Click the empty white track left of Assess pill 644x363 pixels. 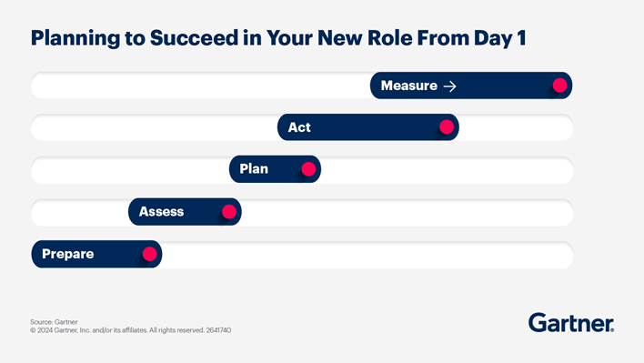[x=80, y=212]
